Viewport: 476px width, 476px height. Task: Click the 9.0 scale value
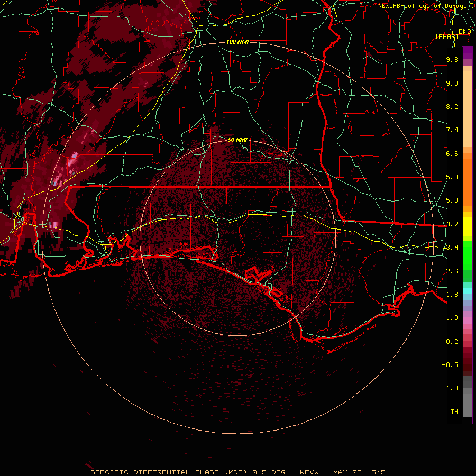click(x=452, y=83)
